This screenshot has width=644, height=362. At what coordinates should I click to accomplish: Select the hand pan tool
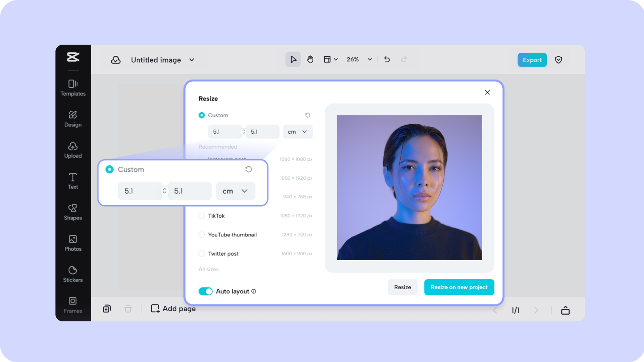click(x=310, y=59)
